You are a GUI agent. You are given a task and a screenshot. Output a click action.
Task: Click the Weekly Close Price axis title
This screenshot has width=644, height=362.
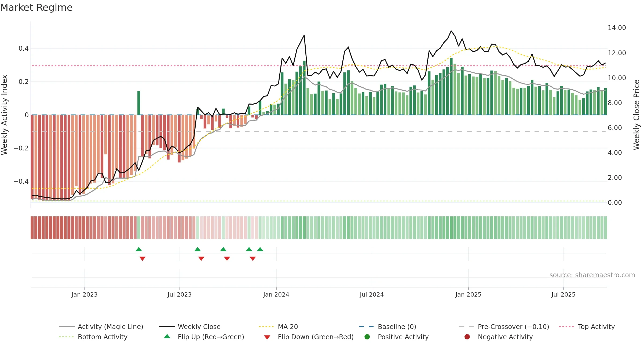click(x=636, y=115)
